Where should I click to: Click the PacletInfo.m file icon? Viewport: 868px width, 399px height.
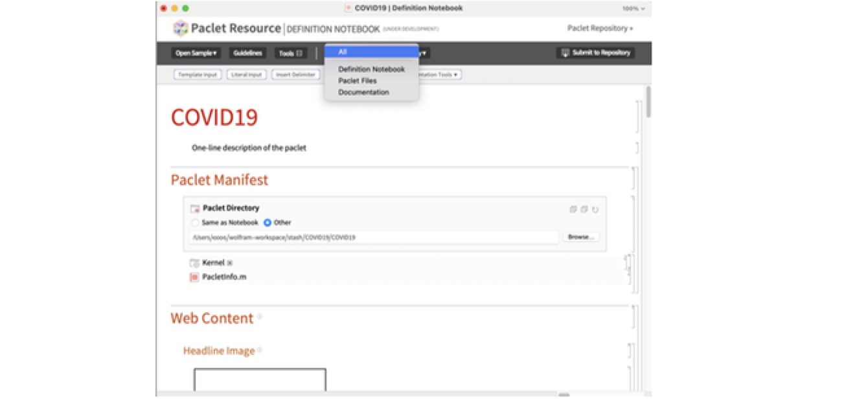pyautogui.click(x=194, y=277)
